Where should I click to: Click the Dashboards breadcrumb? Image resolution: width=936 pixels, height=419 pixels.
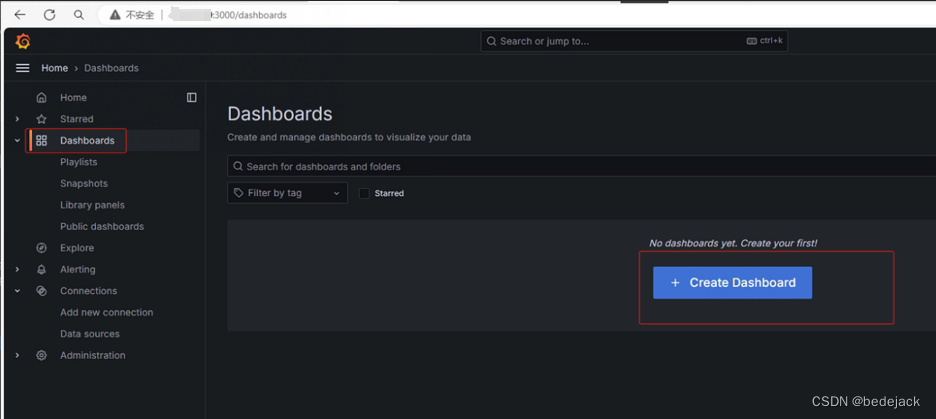(111, 68)
